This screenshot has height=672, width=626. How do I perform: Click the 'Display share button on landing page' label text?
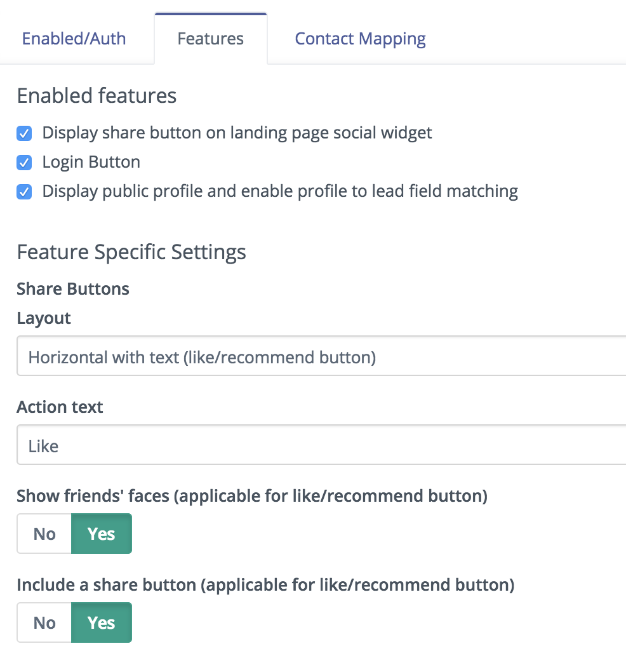[x=237, y=133]
